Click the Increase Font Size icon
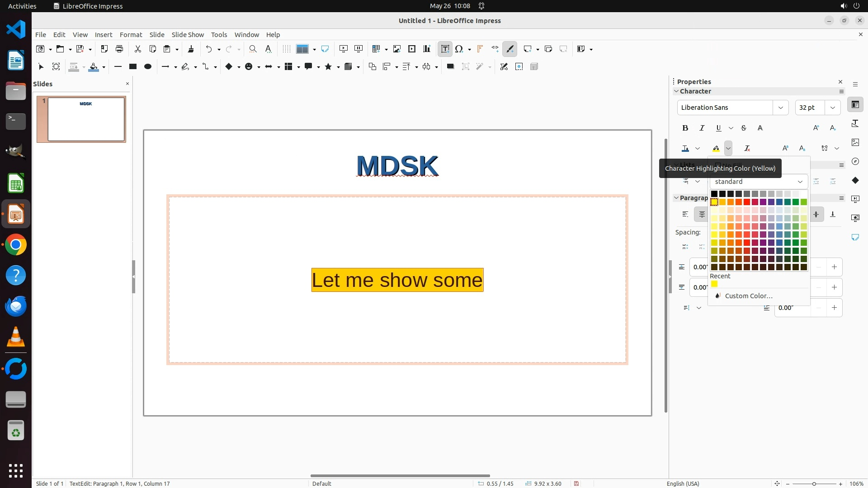 pyautogui.click(x=816, y=128)
